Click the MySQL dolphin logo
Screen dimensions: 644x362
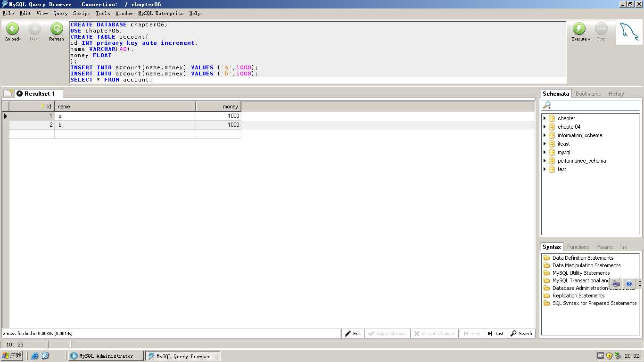[x=629, y=32]
